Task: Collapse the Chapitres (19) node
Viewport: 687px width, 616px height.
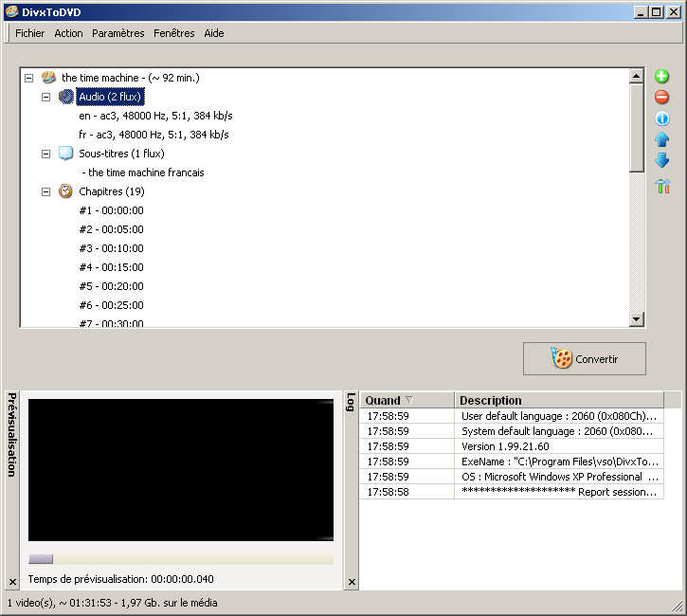Action: (x=46, y=191)
